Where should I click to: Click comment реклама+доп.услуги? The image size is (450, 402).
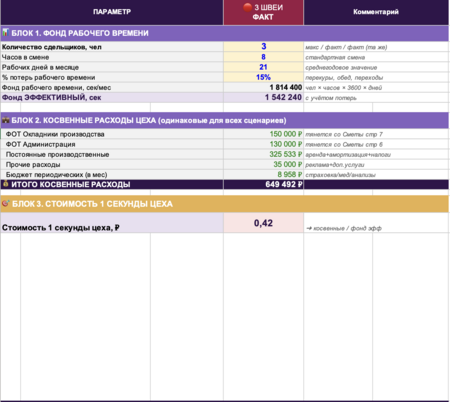coord(335,165)
